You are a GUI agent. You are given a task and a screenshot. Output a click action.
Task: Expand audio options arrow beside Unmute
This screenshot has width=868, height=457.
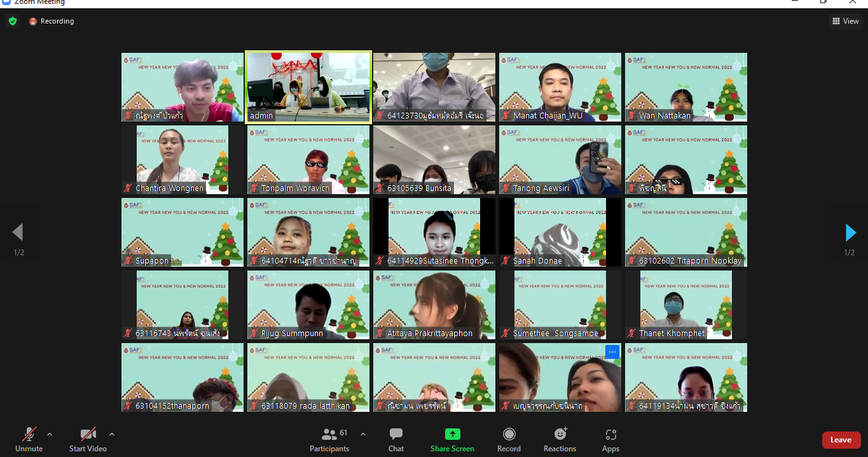[x=50, y=435]
